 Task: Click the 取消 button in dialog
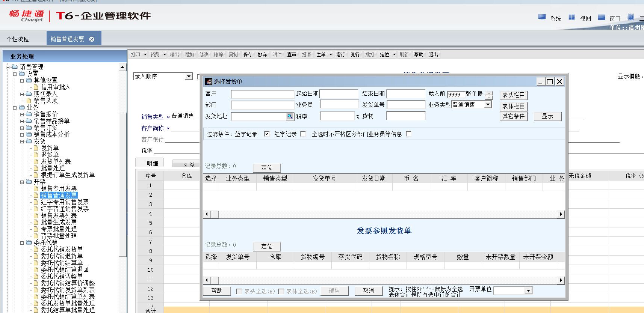[369, 291]
